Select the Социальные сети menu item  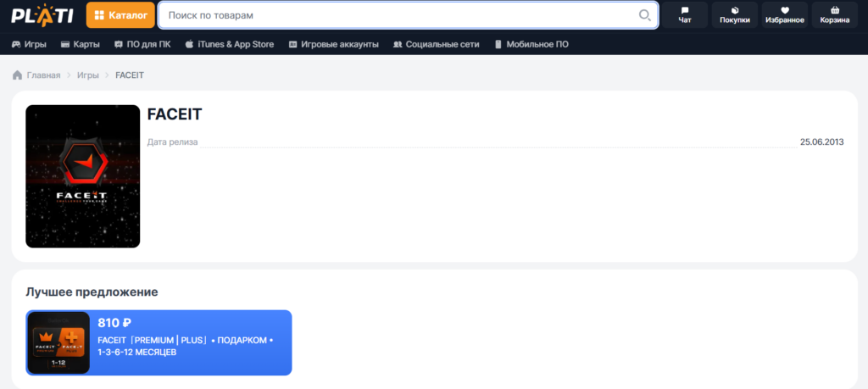pos(437,44)
